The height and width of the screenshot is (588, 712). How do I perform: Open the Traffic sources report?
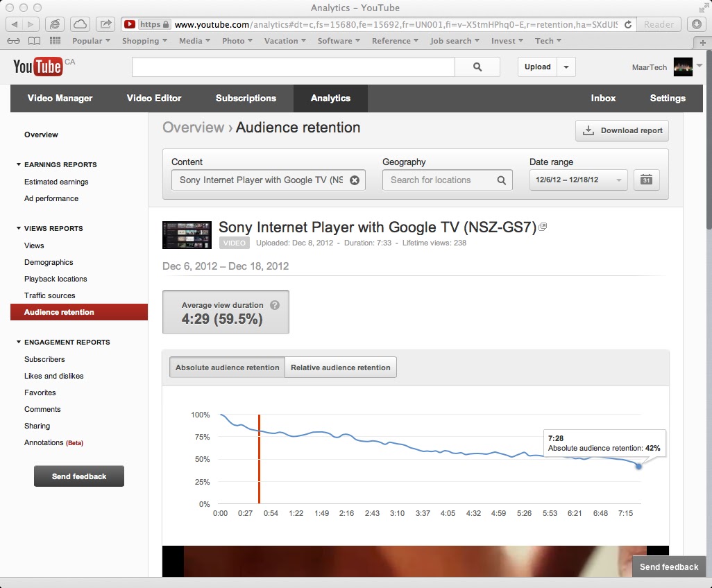[49, 295]
